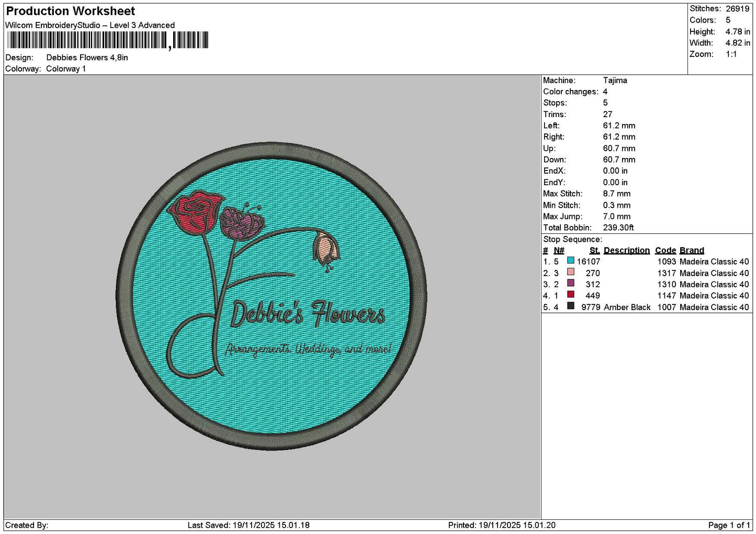Click the stitch count '26919'

pos(738,9)
